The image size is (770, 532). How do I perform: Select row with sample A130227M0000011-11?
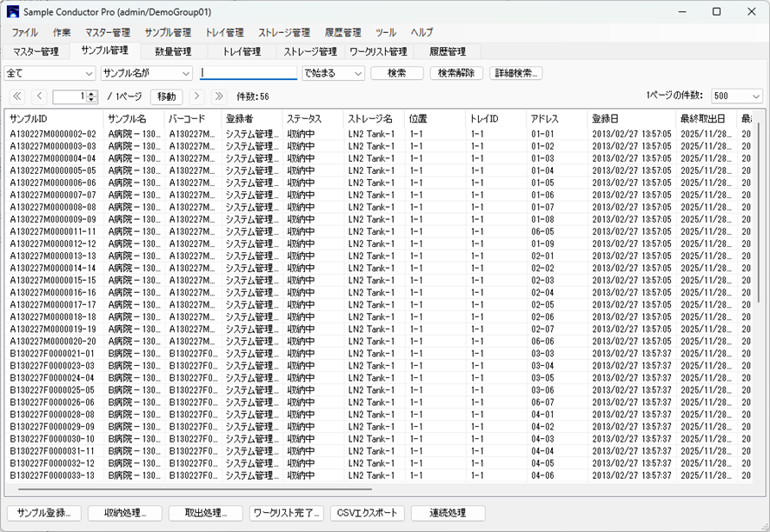(x=52, y=232)
